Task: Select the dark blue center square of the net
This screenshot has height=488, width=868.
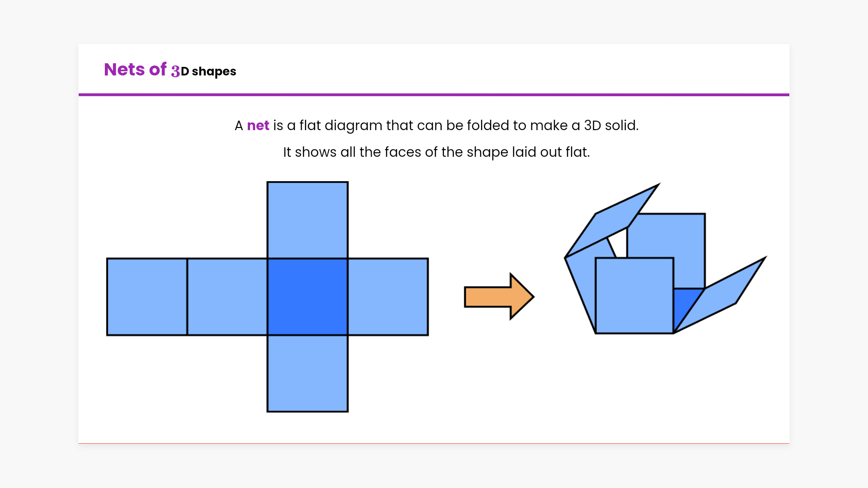Action: coord(307,297)
